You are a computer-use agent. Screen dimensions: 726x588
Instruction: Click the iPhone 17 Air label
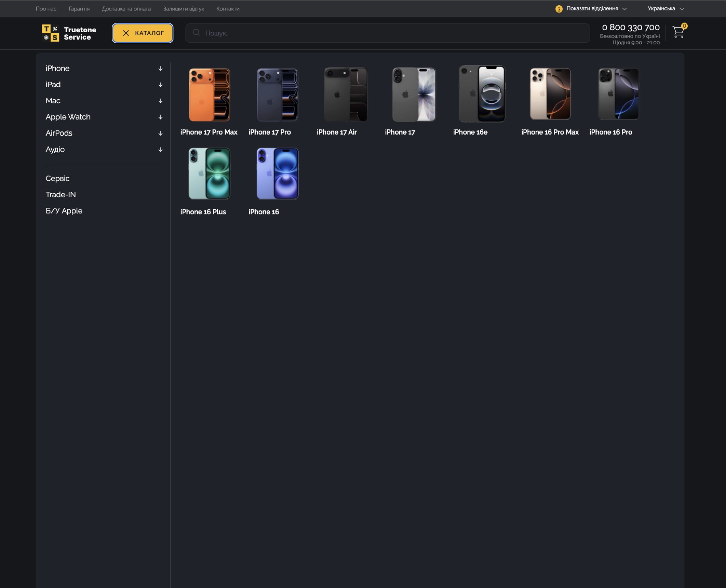[x=337, y=132]
